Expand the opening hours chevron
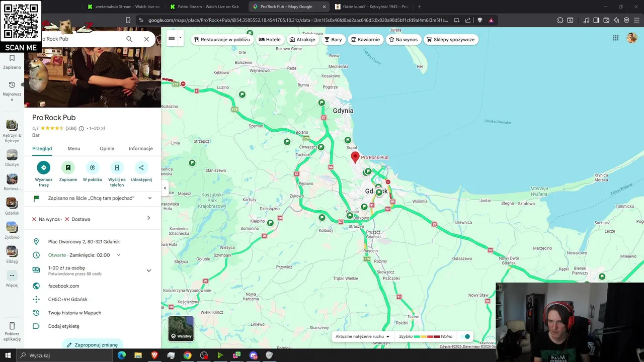Image resolution: width=644 pixels, height=362 pixels. [119, 255]
